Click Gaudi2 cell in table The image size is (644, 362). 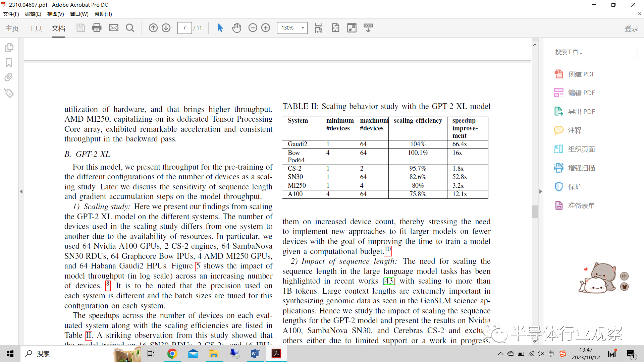point(298,144)
